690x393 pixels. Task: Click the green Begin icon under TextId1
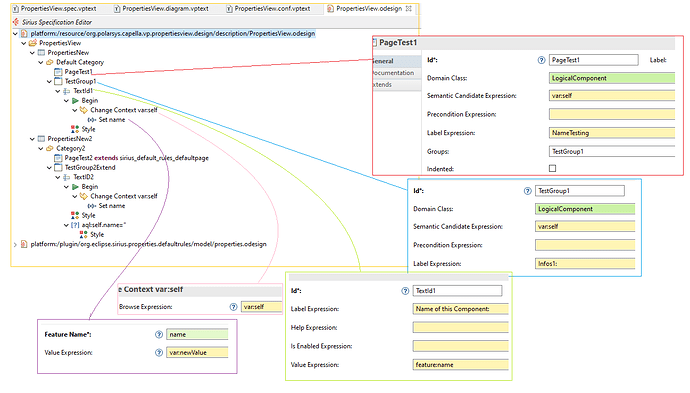(75, 101)
